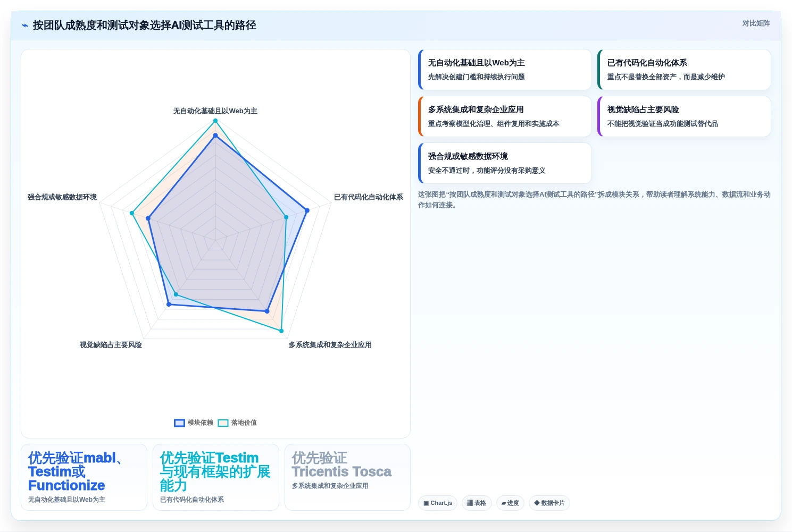Viewport: 792px width, 532px height.
Task: Select the 表格 tag chip
Action: 477,503
